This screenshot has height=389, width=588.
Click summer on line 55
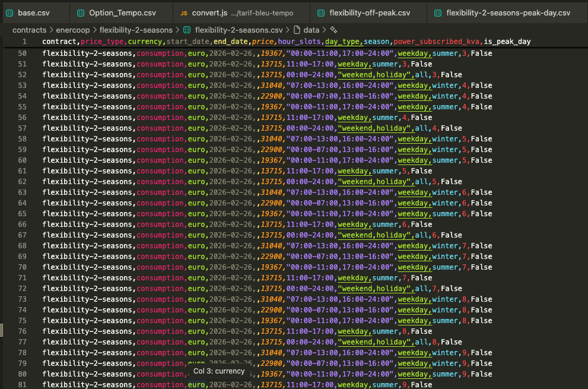pos(445,107)
